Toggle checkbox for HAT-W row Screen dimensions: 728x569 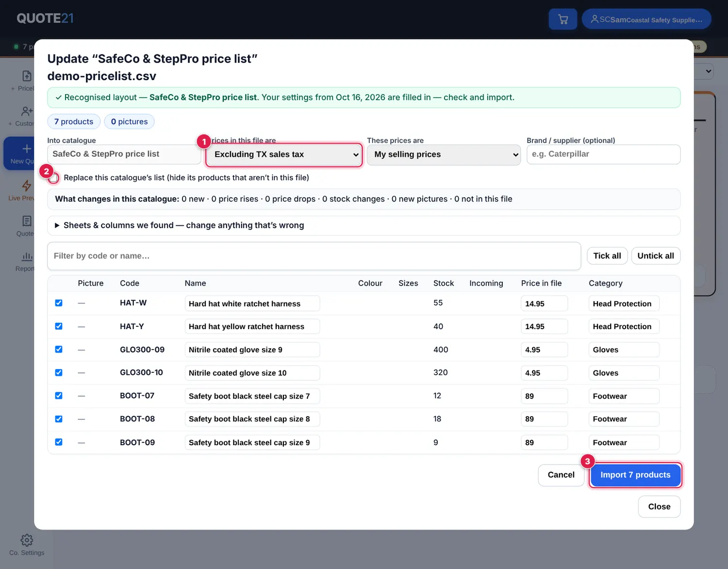coord(59,303)
